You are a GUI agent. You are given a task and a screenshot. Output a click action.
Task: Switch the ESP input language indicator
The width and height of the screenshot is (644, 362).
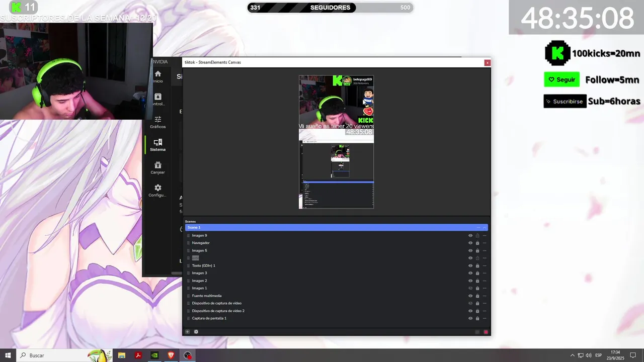click(x=599, y=355)
